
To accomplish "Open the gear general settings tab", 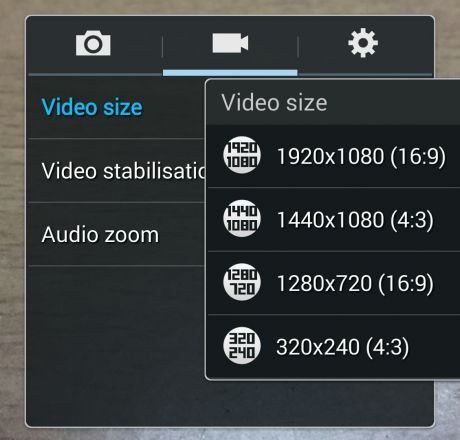I will click(x=363, y=43).
